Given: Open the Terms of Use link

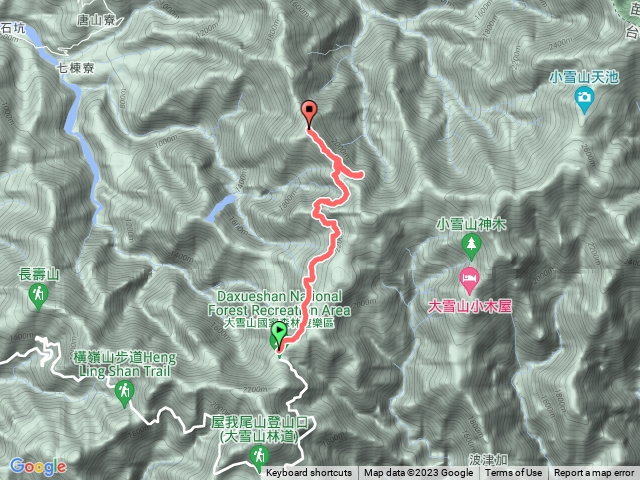Looking at the screenshot, I should click(x=513, y=473).
